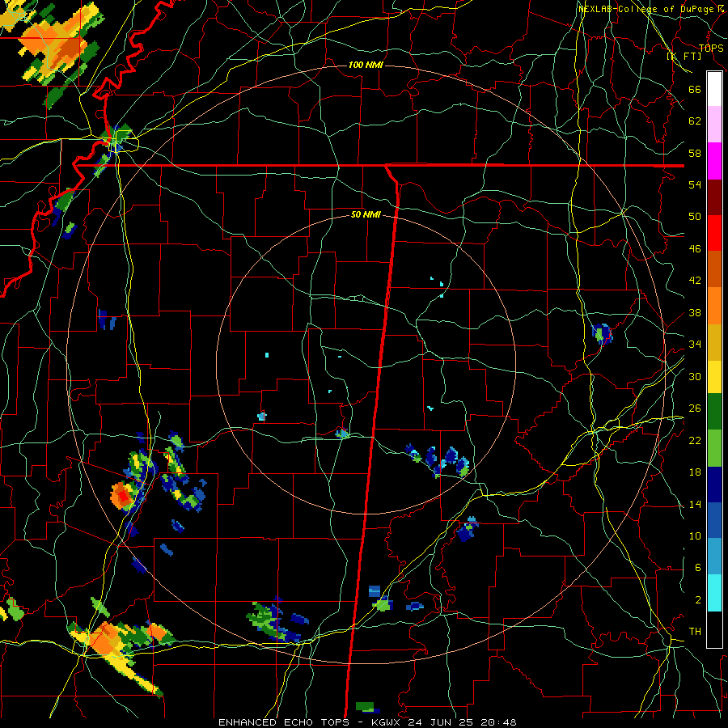This screenshot has width=728, height=728.
Task: Click the '22' legend value
Action: (x=695, y=440)
